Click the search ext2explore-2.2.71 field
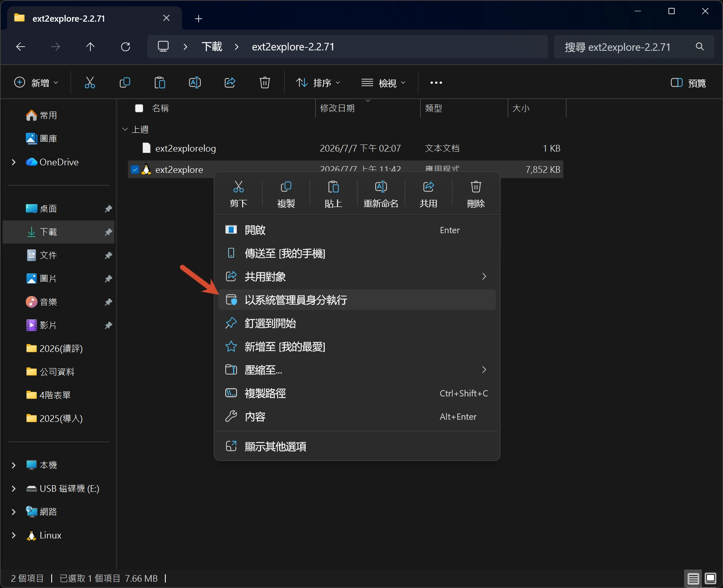723x588 pixels. 634,47
